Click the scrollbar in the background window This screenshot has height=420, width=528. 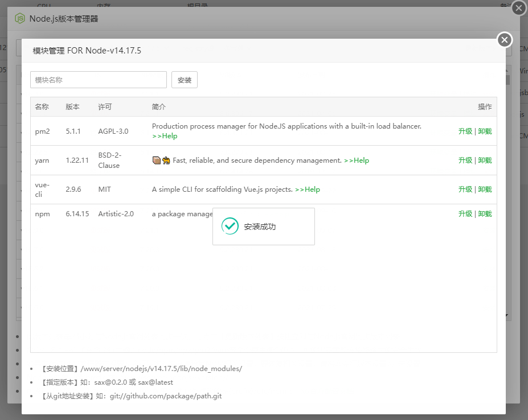(508, 80)
